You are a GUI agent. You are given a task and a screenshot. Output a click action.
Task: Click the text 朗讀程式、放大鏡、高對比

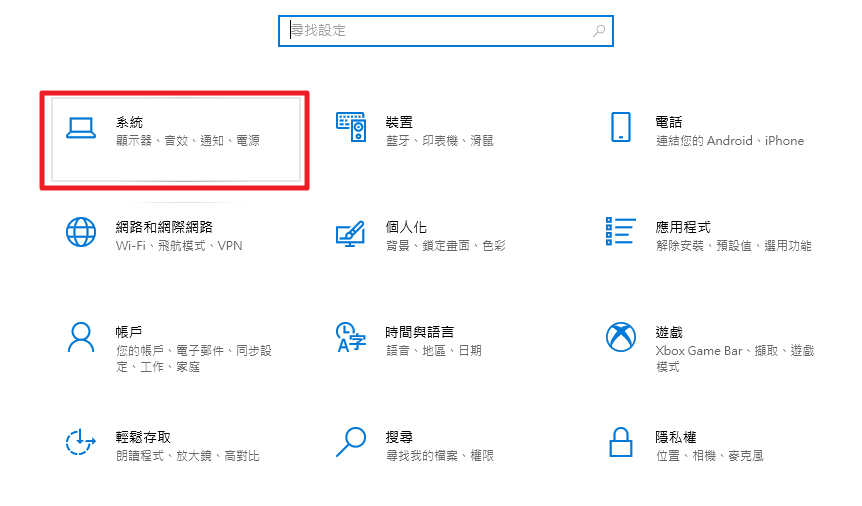[187, 456]
